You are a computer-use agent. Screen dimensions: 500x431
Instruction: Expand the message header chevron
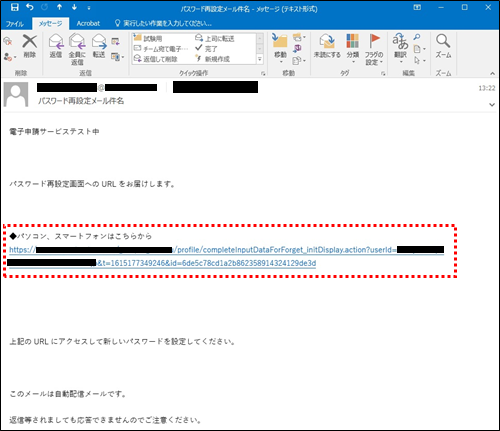tap(492, 105)
